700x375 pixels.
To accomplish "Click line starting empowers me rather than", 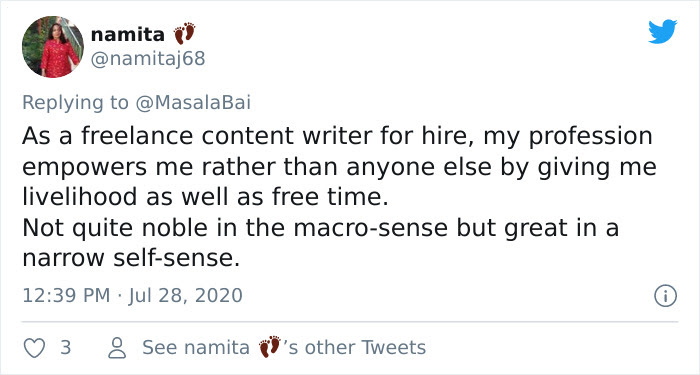I will point(339,167).
